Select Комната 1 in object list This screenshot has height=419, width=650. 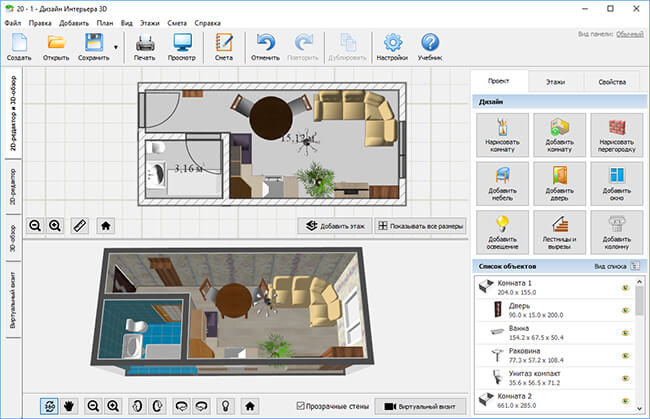554,287
